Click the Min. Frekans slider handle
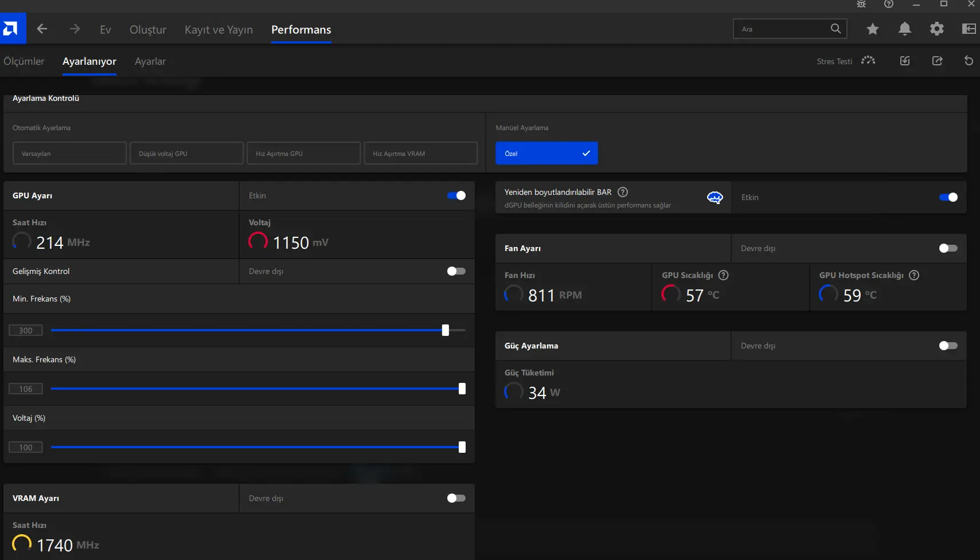Viewport: 980px width, 560px height. 446,330
